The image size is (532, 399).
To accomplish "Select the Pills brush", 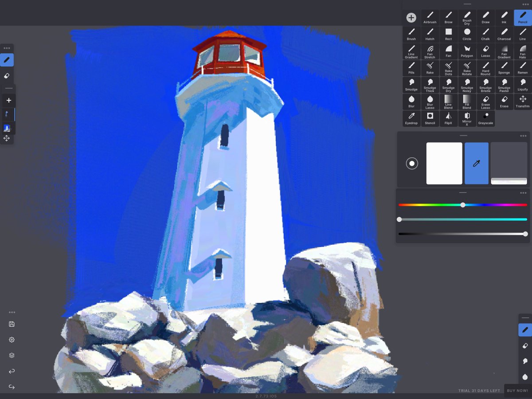I will click(411, 68).
